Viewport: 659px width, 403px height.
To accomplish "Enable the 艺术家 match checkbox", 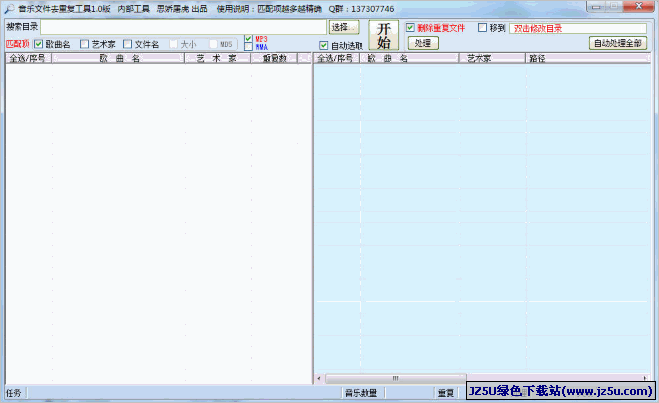I will click(x=84, y=44).
